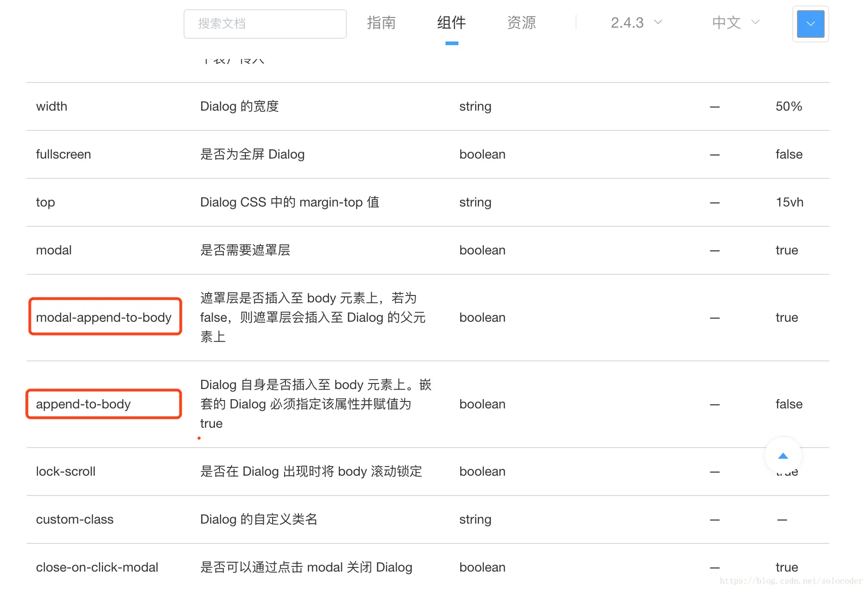Click the blue dropdown button in header
The height and width of the screenshot is (590, 868).
[810, 24]
